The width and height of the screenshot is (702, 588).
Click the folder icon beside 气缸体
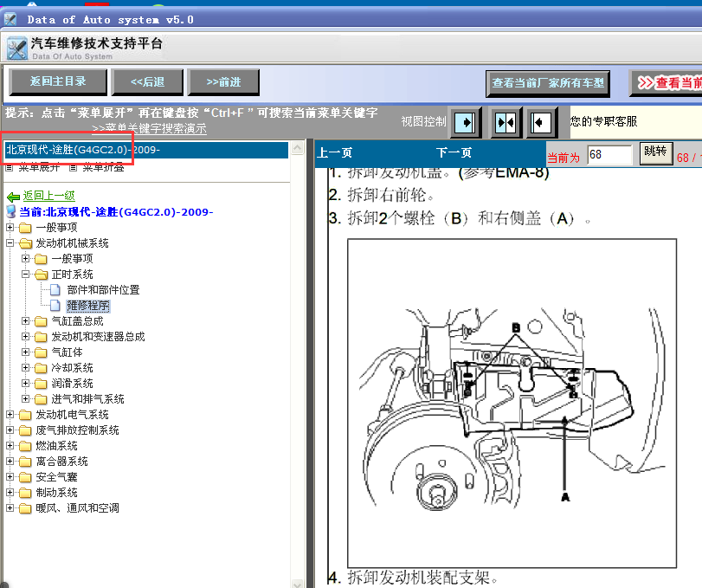click(41, 352)
